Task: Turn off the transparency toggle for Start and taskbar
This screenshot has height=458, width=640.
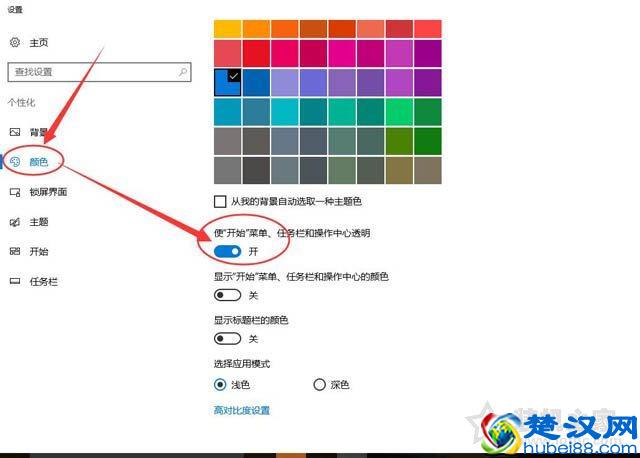Action: [227, 251]
